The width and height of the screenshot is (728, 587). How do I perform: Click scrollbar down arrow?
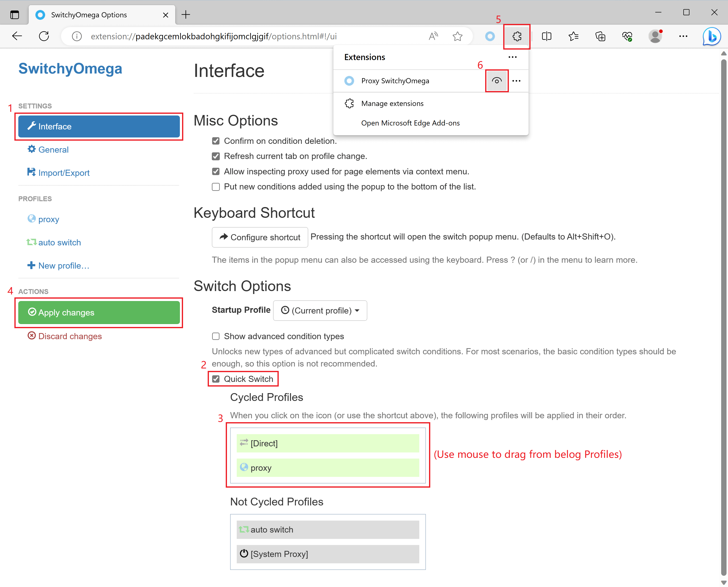[724, 582]
